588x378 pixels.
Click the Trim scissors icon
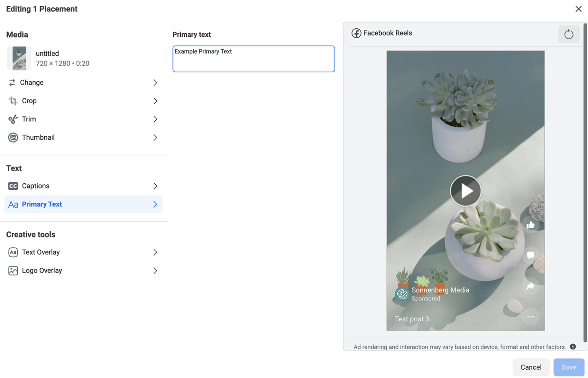13,119
